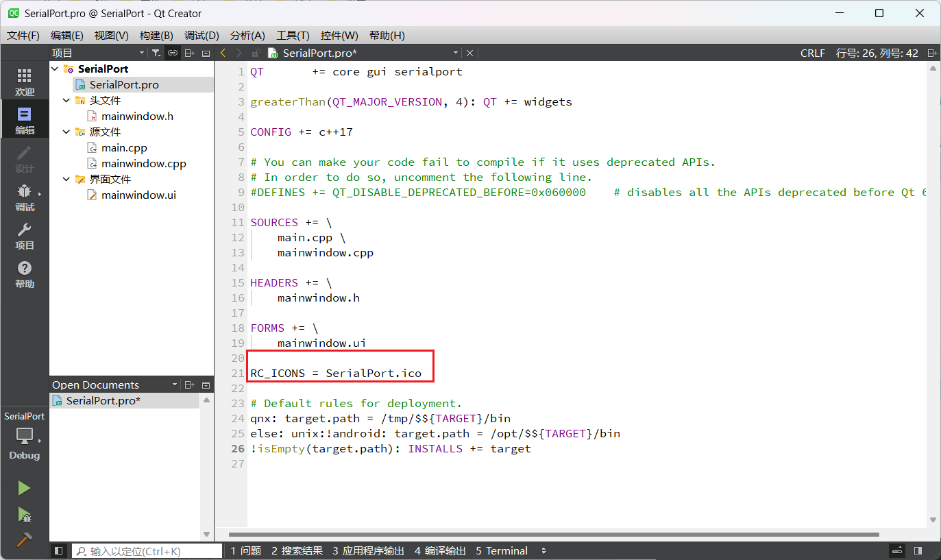Go forward with the right arrow

pyautogui.click(x=239, y=53)
